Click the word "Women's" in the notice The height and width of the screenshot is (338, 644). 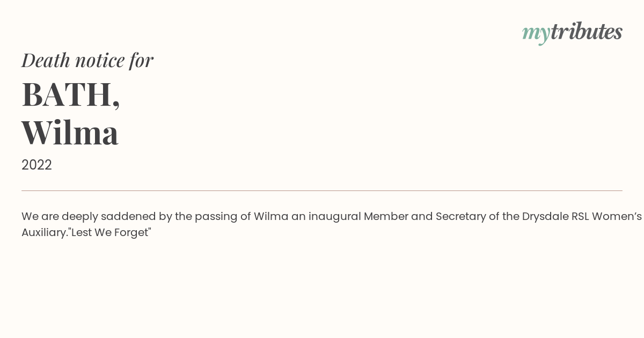coord(617,216)
